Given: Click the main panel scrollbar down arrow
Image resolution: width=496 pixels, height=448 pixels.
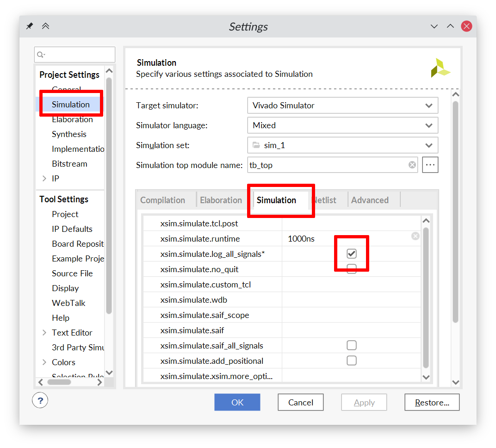Looking at the screenshot, I should (x=455, y=382).
